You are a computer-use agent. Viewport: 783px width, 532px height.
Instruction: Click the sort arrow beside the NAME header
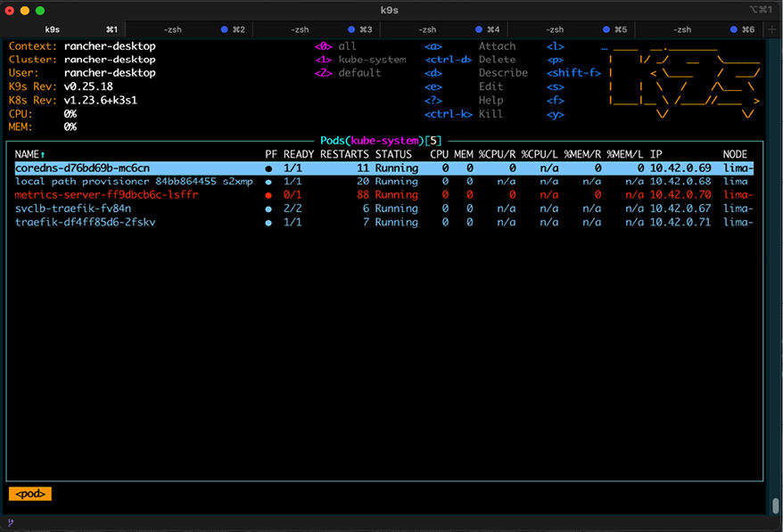click(x=43, y=155)
